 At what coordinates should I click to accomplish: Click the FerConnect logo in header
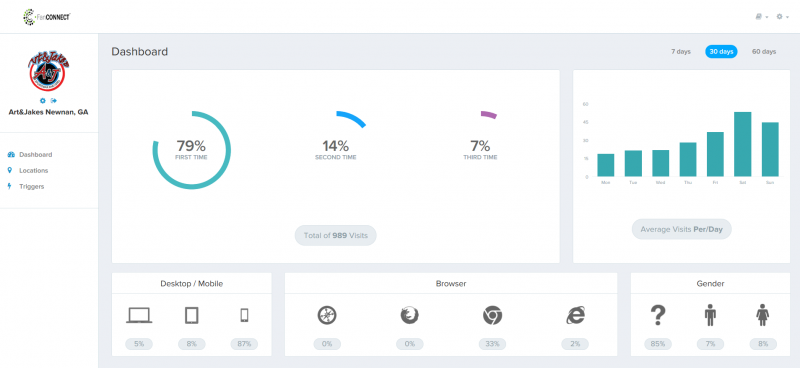click(x=47, y=17)
